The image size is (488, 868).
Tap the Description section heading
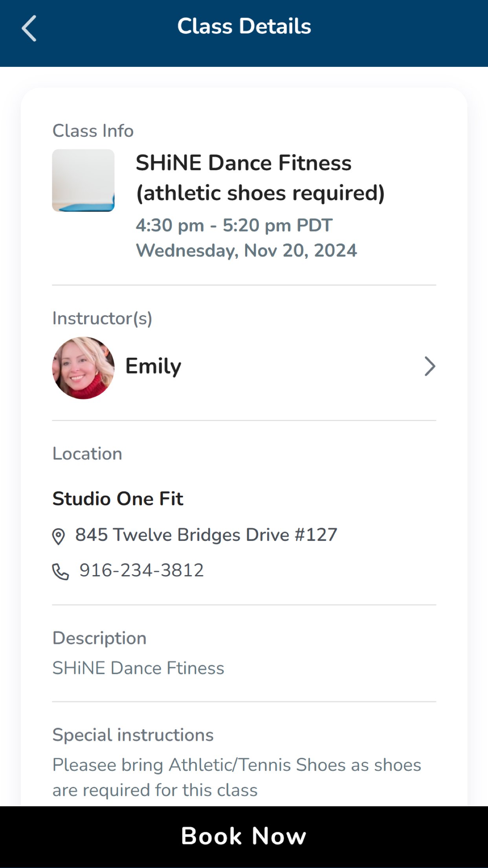99,638
